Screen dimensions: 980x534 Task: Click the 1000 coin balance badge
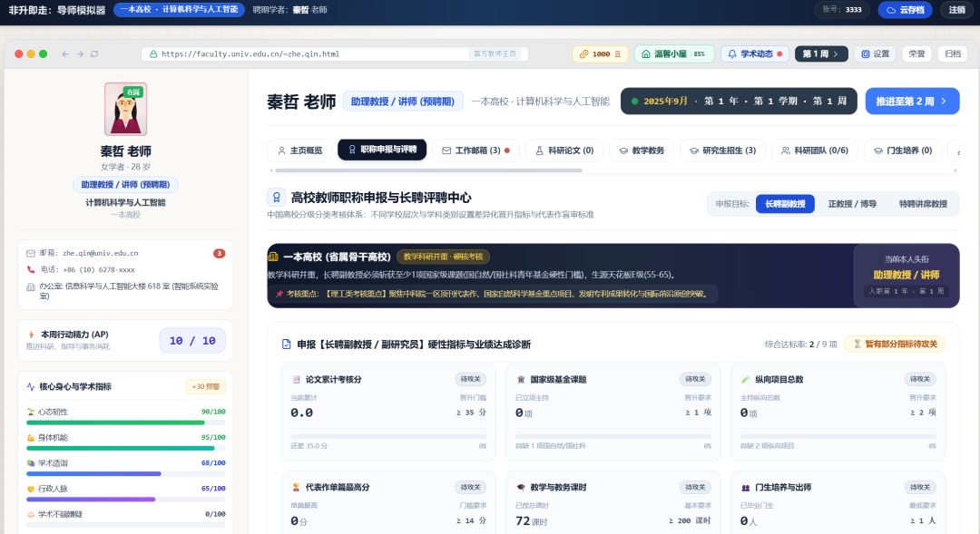pyautogui.click(x=600, y=54)
